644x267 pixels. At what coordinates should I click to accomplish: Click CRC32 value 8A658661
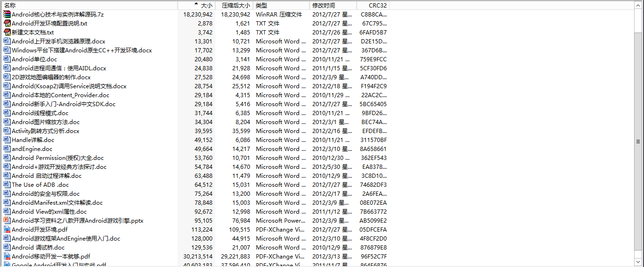pyautogui.click(x=373, y=149)
